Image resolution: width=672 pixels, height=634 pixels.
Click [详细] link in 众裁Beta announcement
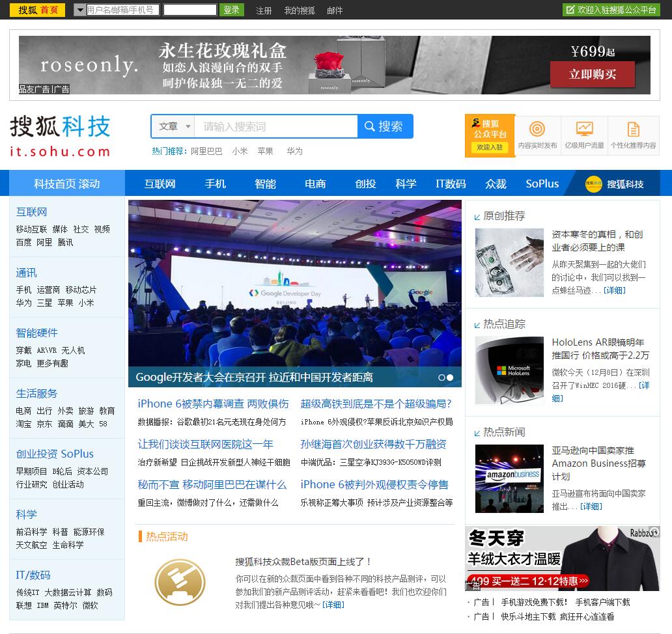(333, 605)
